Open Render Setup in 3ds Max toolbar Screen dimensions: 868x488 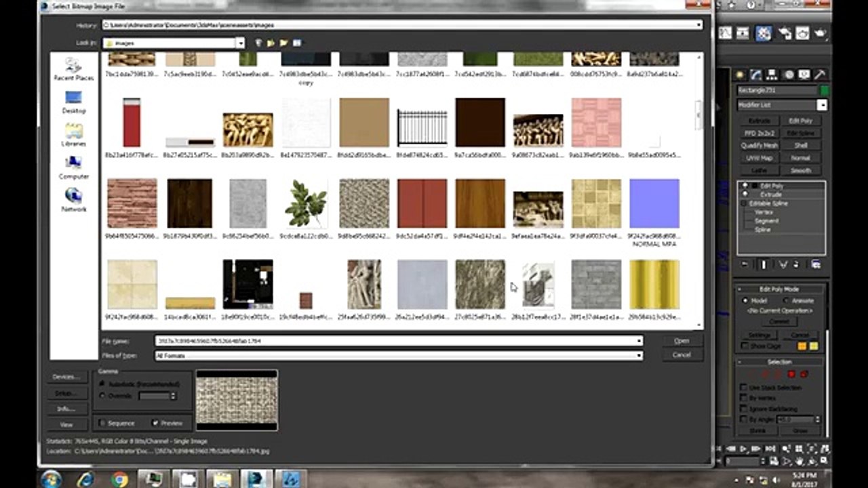point(785,33)
